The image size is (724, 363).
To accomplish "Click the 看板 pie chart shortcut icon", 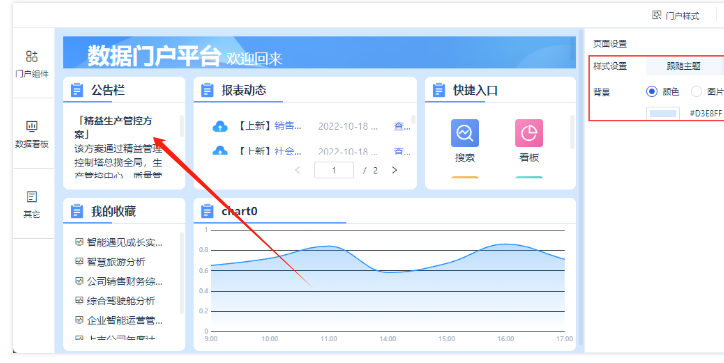I will [x=529, y=133].
